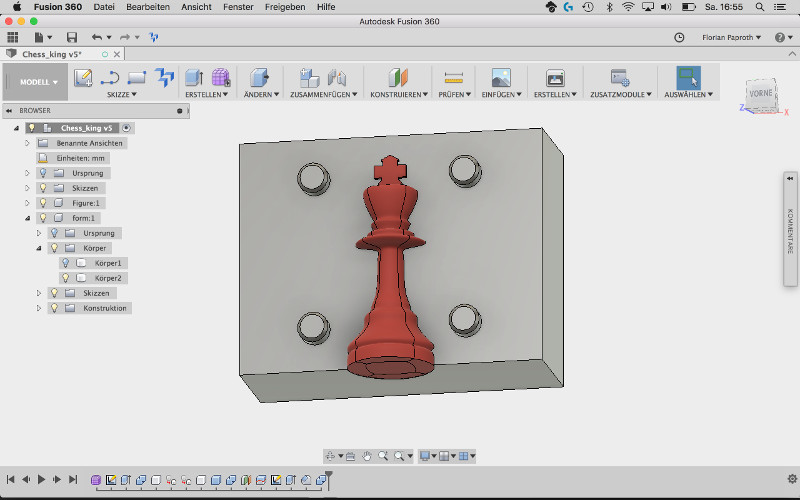Click the 3D print icon above Erstellen

(x=555, y=78)
